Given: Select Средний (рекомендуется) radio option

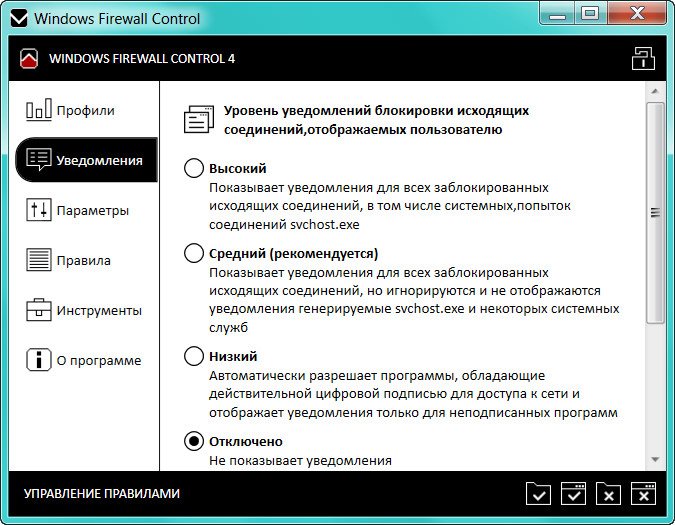Looking at the screenshot, I should click(x=194, y=253).
